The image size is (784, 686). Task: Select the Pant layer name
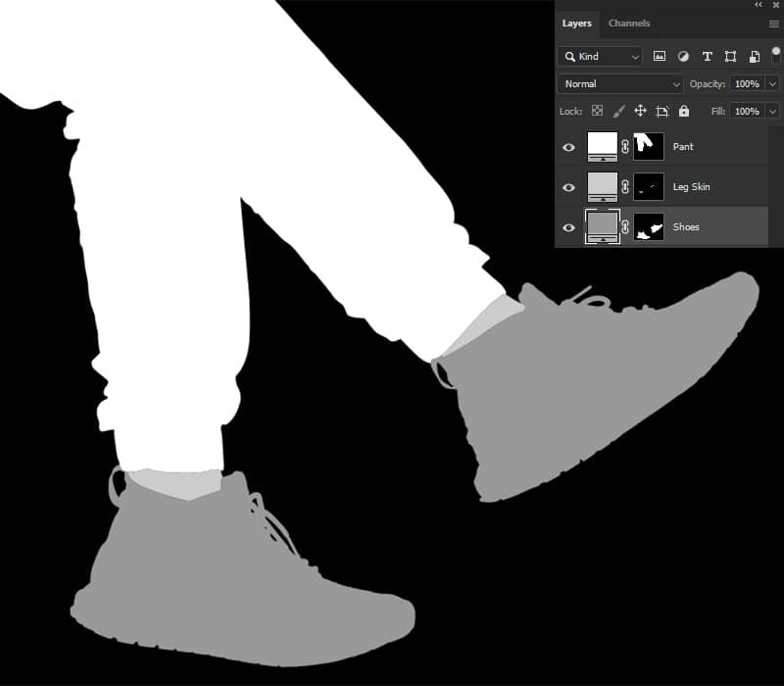pyautogui.click(x=683, y=146)
